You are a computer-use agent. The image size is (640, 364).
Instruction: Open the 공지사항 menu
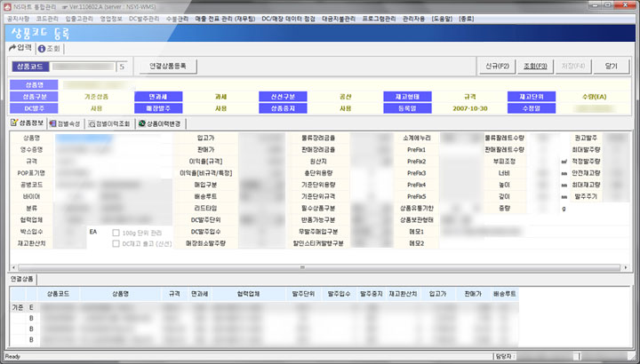click(x=18, y=19)
